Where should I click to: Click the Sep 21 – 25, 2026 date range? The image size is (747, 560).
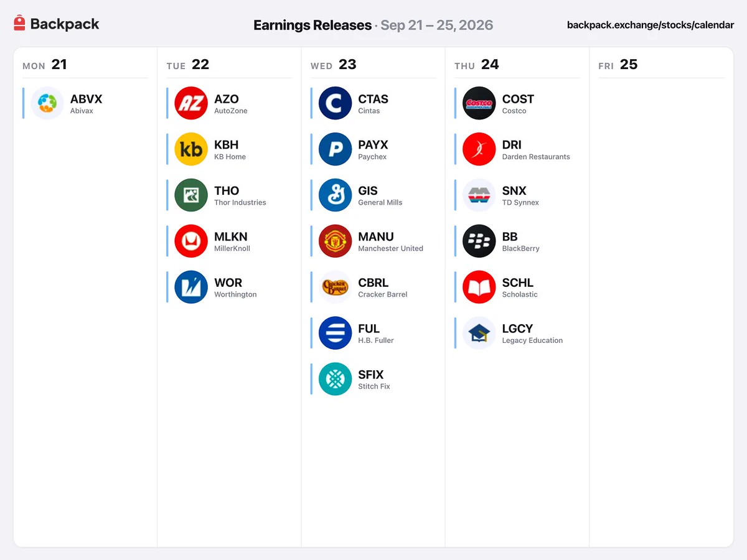pos(437,26)
